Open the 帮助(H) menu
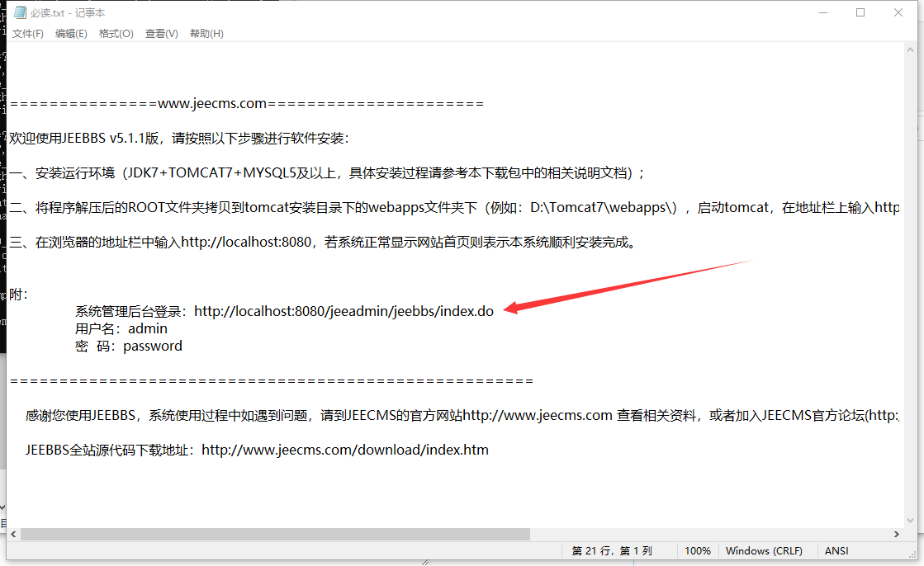 point(206,34)
